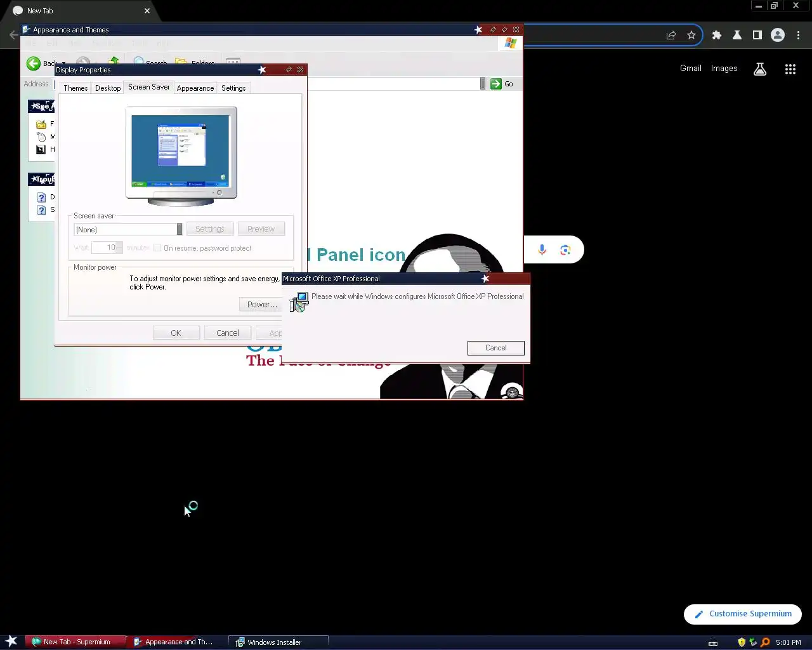Switch to New Tab - Supermium taskbar button

tap(75, 642)
